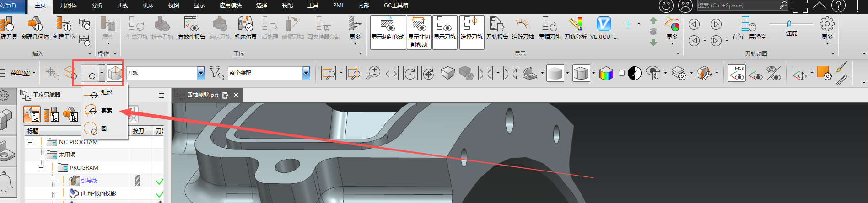The width and height of the screenshot is (868, 203).
Task: Click the 有效性报告 validity report icon
Action: click(191, 27)
